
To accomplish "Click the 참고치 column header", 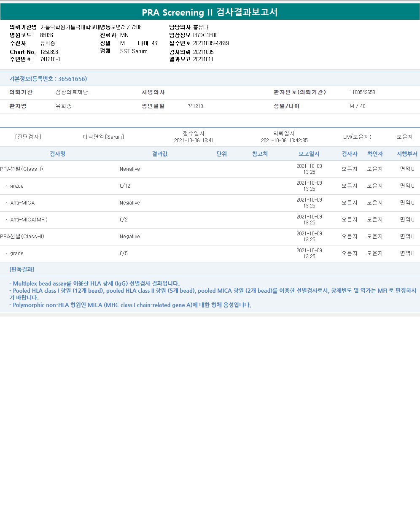I will pyautogui.click(x=260, y=154).
